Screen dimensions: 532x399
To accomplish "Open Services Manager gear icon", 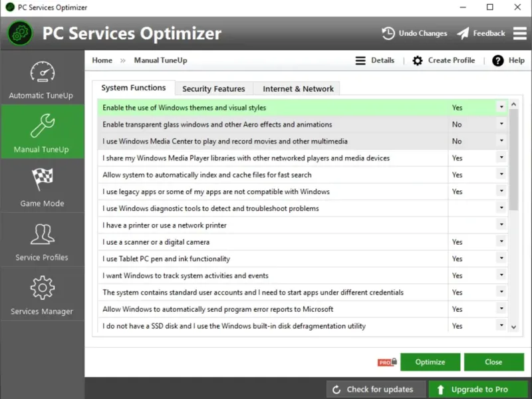I will pyautogui.click(x=42, y=288).
